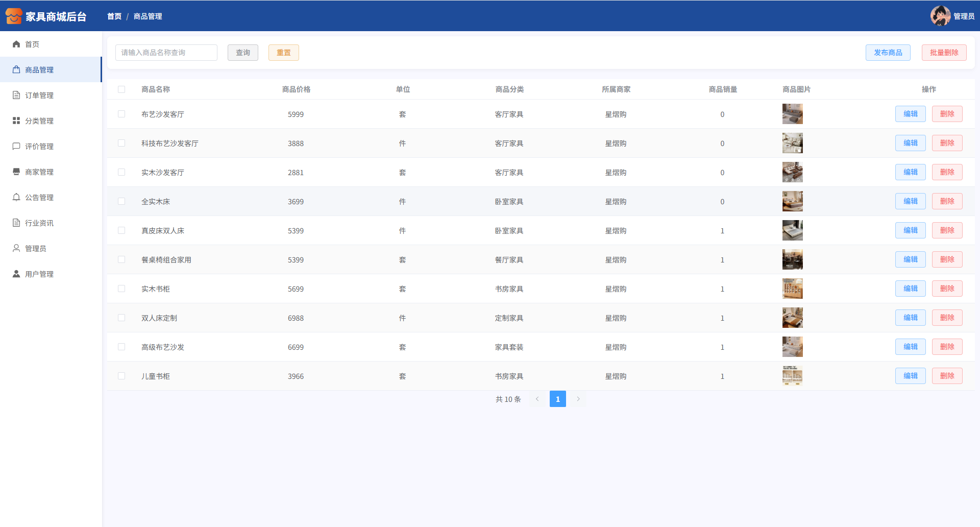The image size is (980, 527).
Task: Click the admin avatar in top right
Action: point(940,16)
